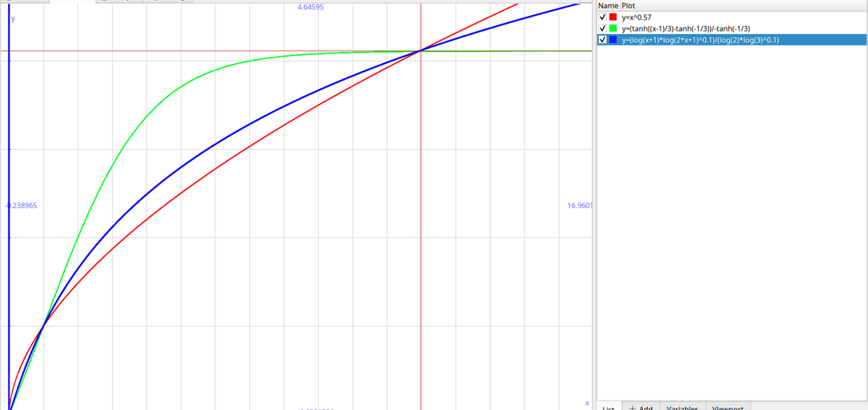The width and height of the screenshot is (868, 410).
Task: Toggle checkbox of the tanh plot row
Action: (603, 28)
